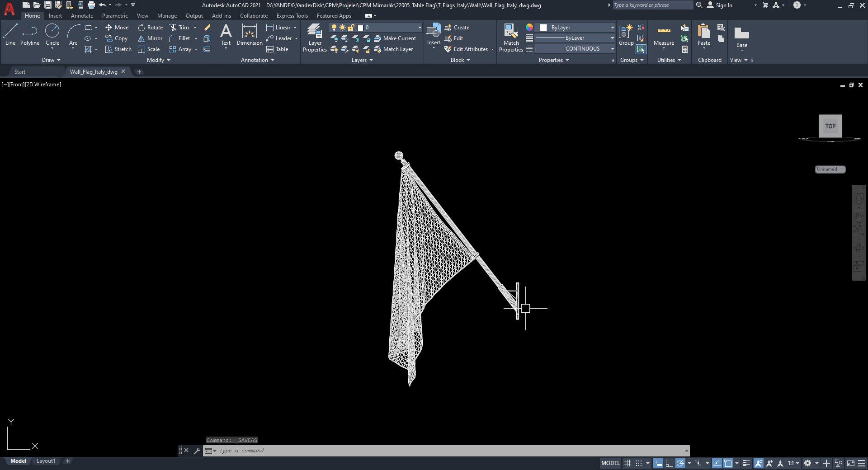Click the TOP face of ViewCube
The height and width of the screenshot is (470, 868).
[x=830, y=126]
